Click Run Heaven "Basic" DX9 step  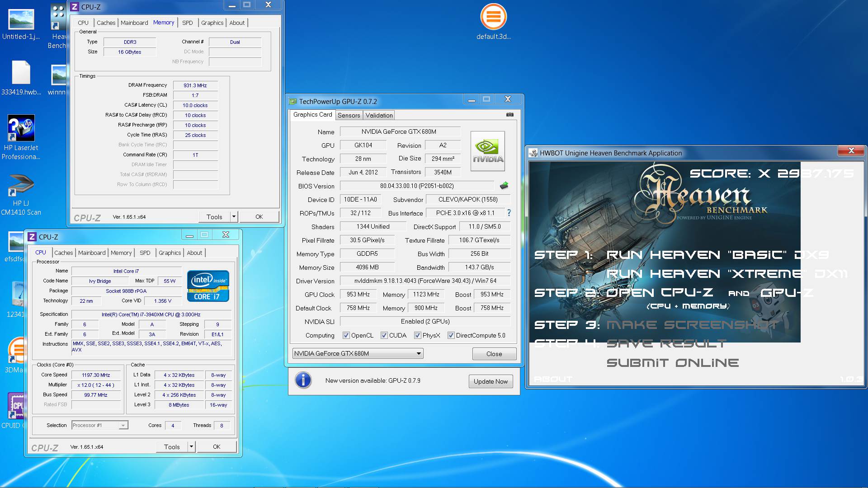[717, 255]
